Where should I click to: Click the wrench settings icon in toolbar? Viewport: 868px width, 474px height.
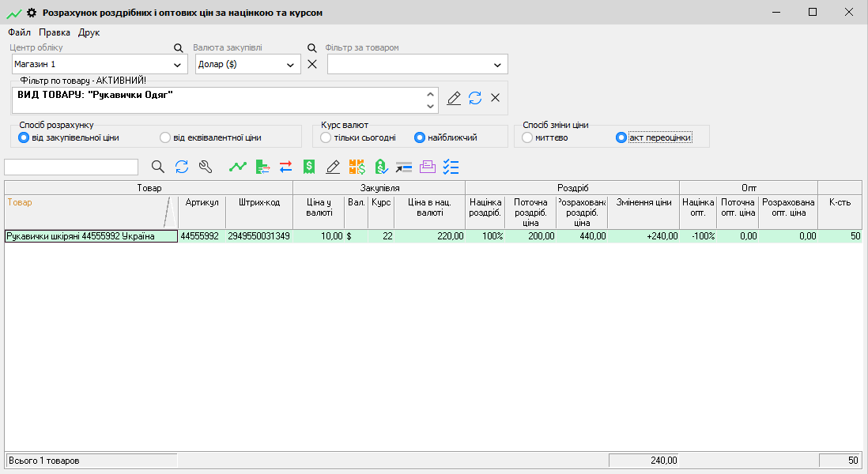click(x=206, y=167)
